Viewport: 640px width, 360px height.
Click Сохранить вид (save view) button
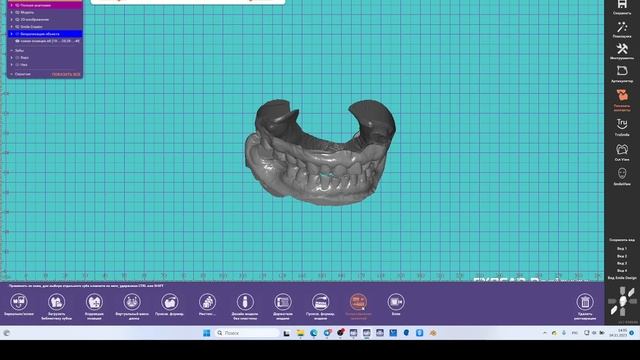click(x=622, y=240)
